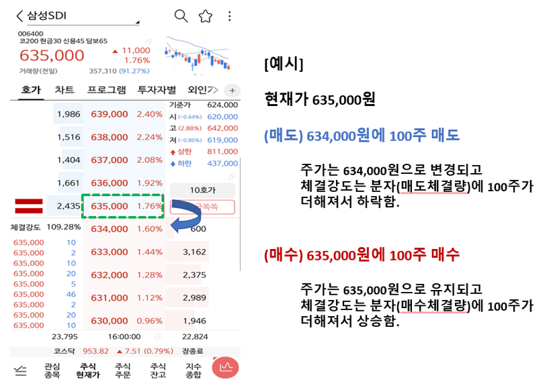Tap the large 635,000 current price header

click(x=52, y=55)
